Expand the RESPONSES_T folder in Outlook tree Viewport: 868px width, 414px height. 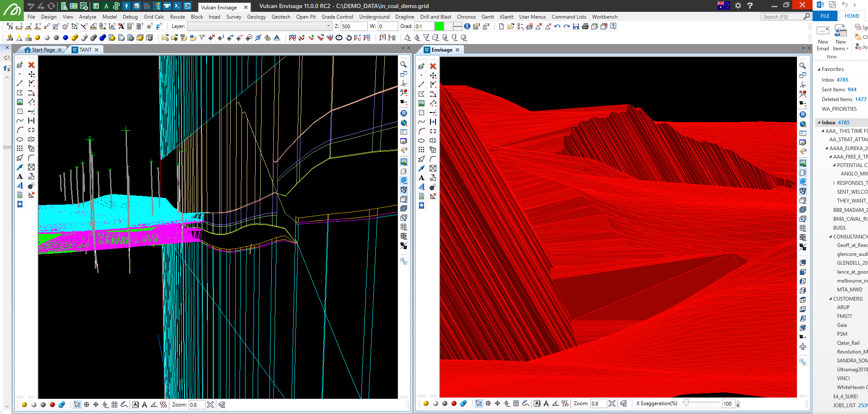(834, 183)
